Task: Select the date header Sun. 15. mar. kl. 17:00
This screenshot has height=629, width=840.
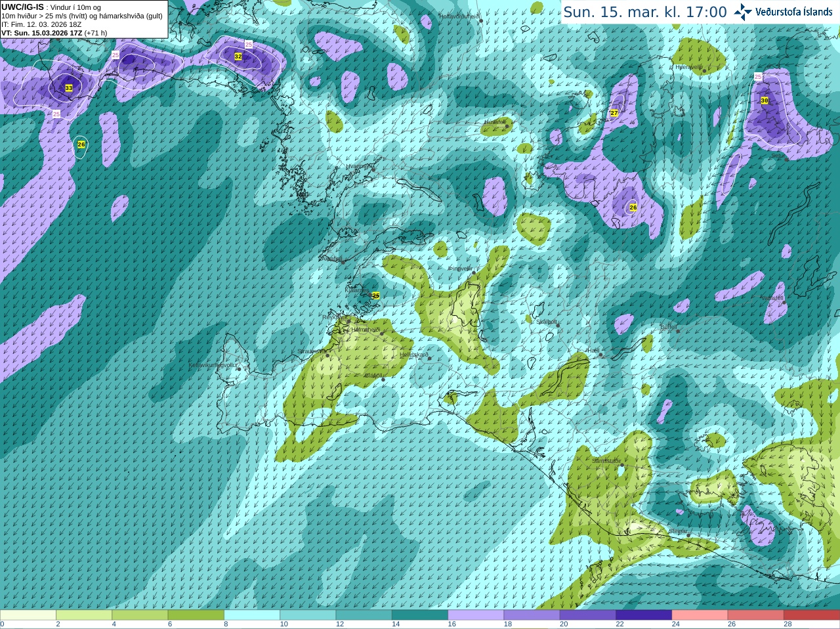Action: [645, 12]
